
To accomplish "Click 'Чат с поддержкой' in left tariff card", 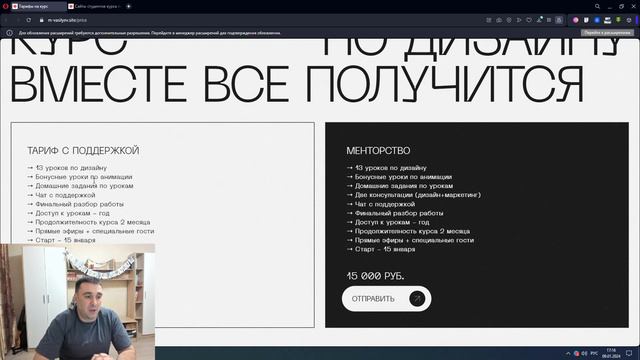I will (x=61, y=195).
